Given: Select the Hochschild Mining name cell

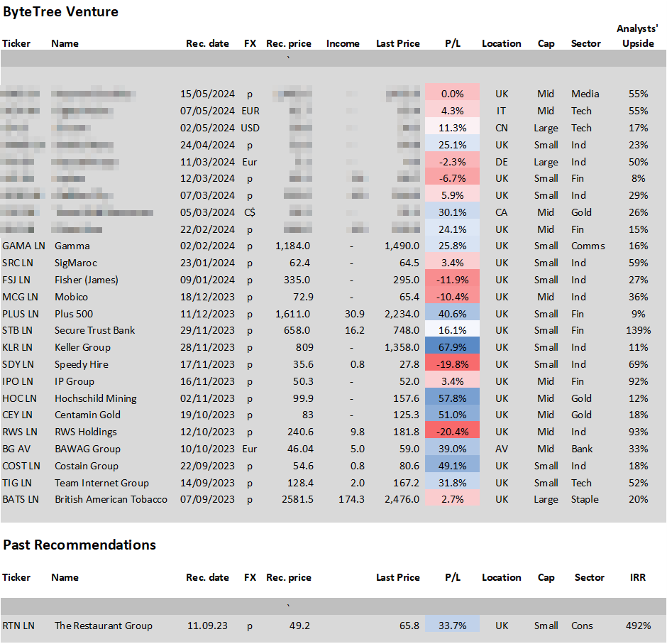Looking at the screenshot, I should (x=96, y=398).
